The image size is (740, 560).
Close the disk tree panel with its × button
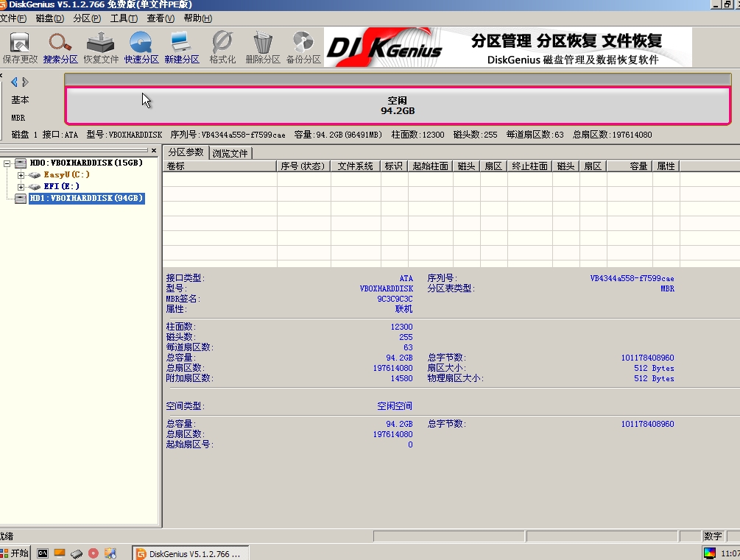pyautogui.click(x=153, y=150)
